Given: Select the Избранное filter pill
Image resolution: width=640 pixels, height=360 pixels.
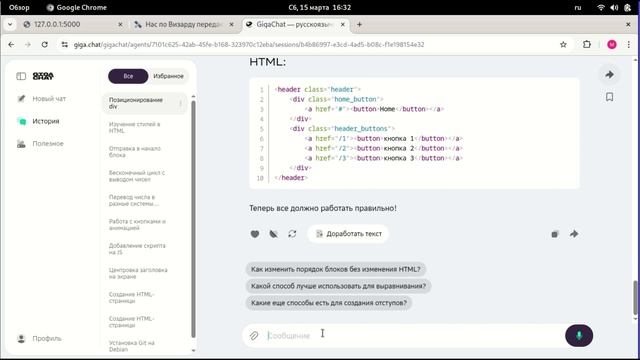Looking at the screenshot, I should [168, 76].
